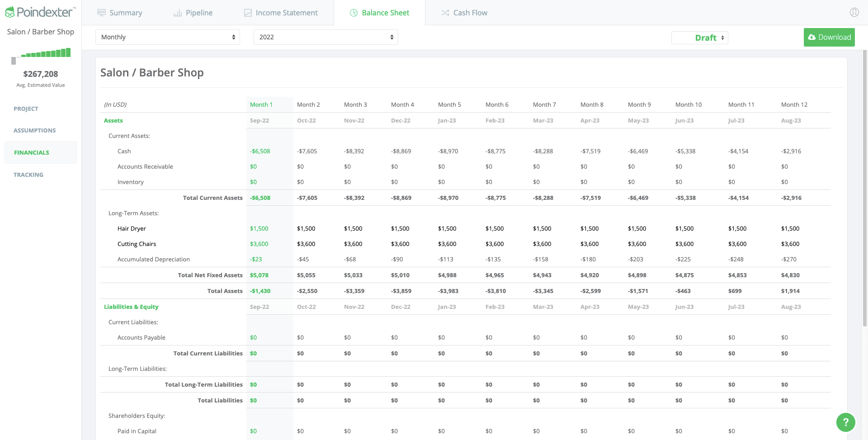868x440 pixels.
Task: Click Month 1 Accumulated Depreciation -$23
Action: [256, 259]
